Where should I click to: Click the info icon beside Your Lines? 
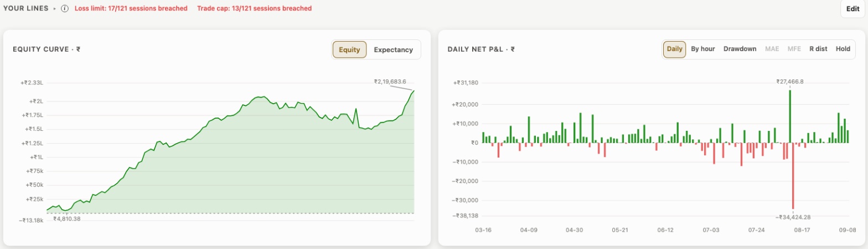pos(65,8)
